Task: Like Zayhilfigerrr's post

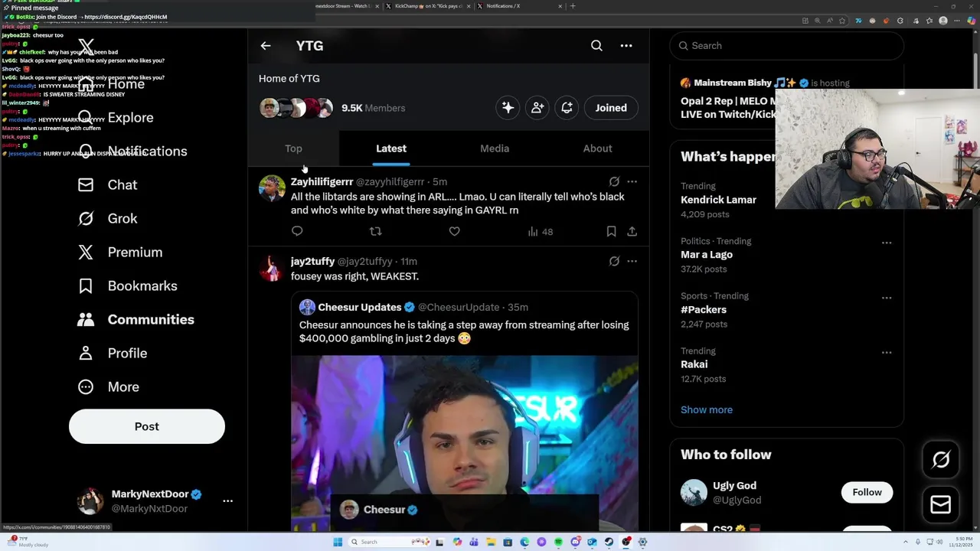Action: pos(454,231)
